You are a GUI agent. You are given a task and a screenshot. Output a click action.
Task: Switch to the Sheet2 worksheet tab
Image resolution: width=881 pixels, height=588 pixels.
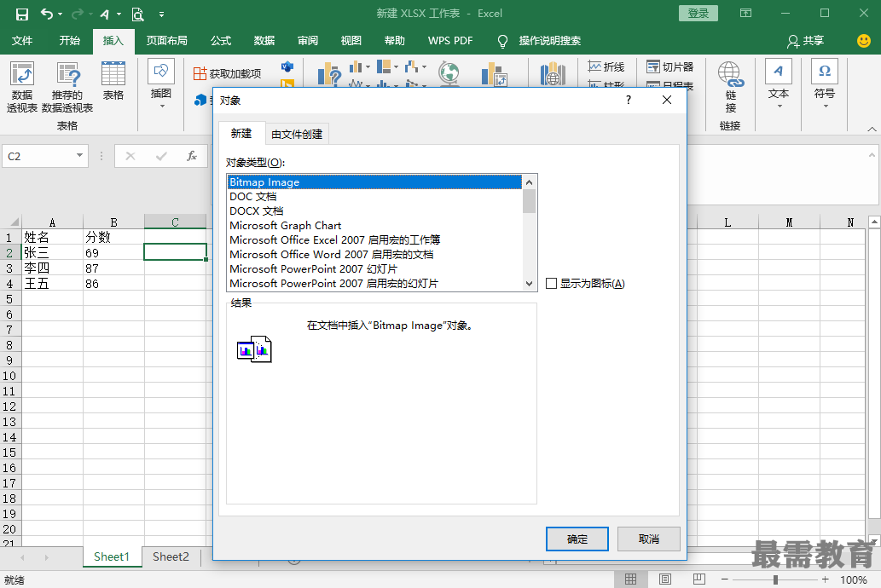(171, 556)
